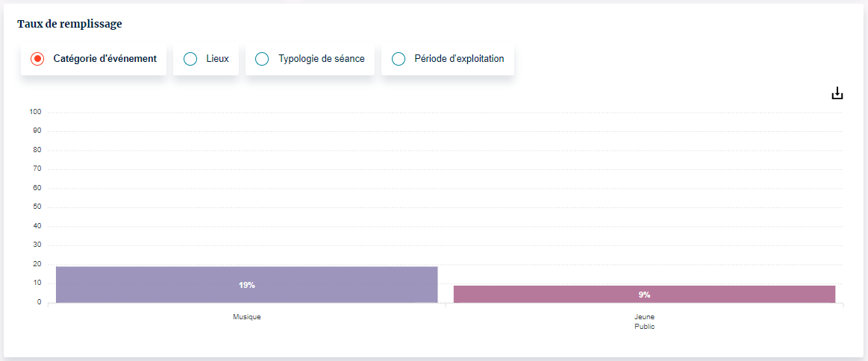
Task: Click the 20 y-axis tick label
Action: point(37,264)
